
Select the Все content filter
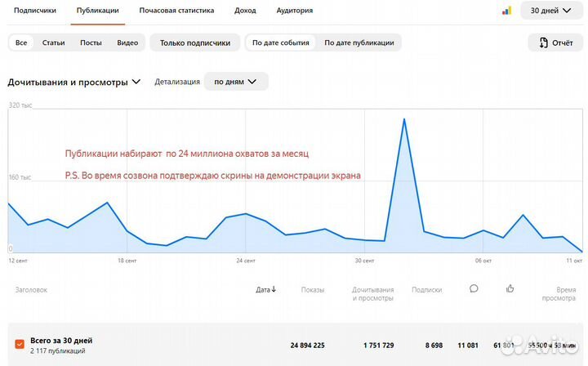coord(21,42)
